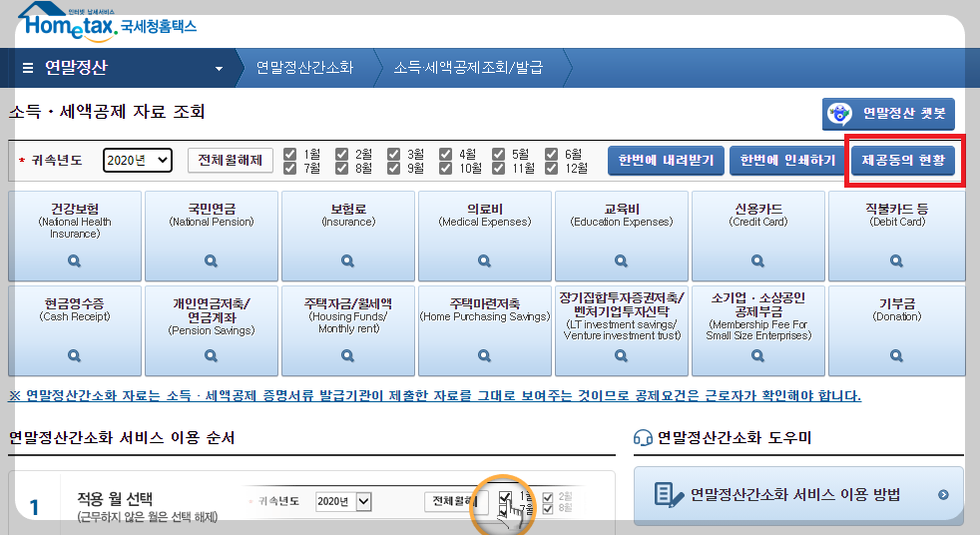
Task: Click document icon in 서비스 이용 방법 banner
Action: pos(668,494)
